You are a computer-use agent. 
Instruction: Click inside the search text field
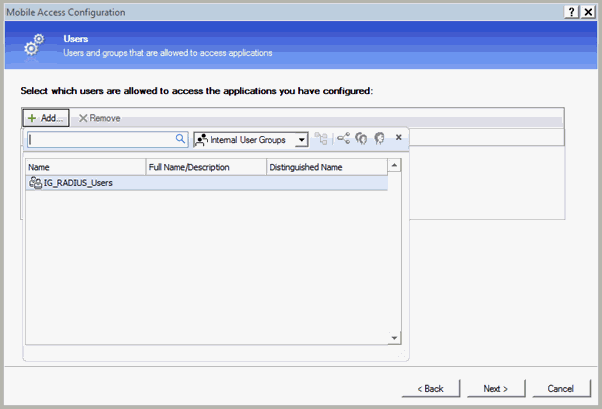(x=100, y=139)
